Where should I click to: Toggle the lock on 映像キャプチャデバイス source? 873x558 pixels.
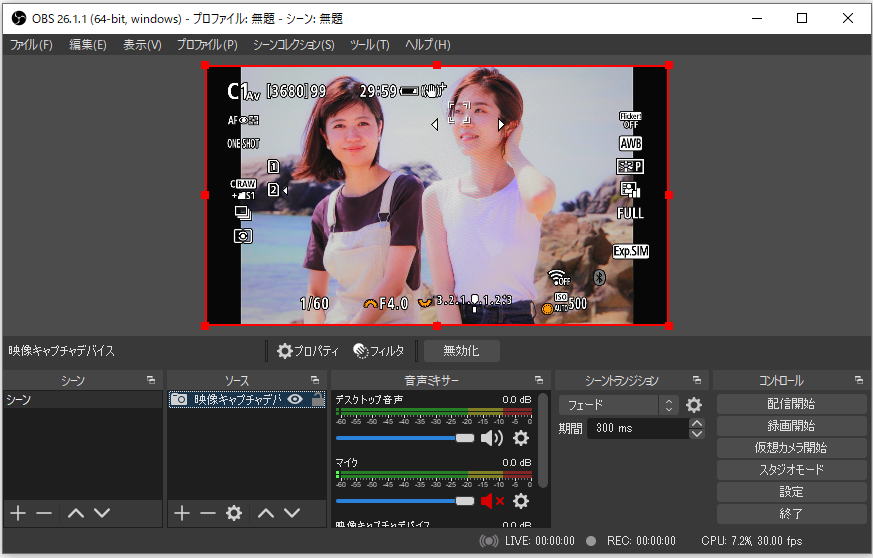[318, 399]
